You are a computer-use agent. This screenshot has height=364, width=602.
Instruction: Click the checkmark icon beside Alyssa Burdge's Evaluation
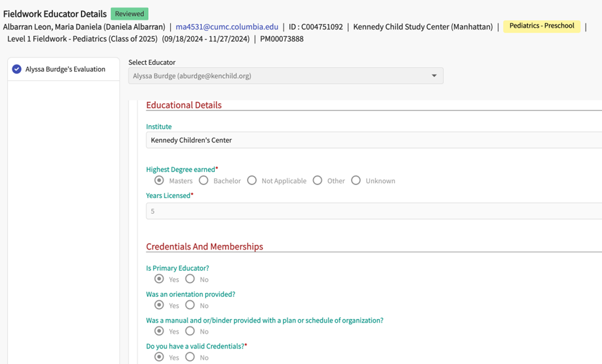17,69
